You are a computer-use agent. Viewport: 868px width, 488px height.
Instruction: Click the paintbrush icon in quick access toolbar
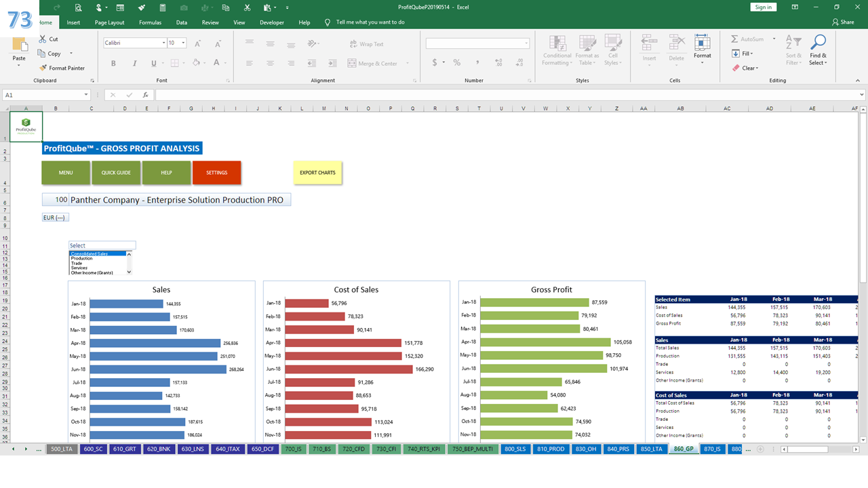click(x=142, y=7)
